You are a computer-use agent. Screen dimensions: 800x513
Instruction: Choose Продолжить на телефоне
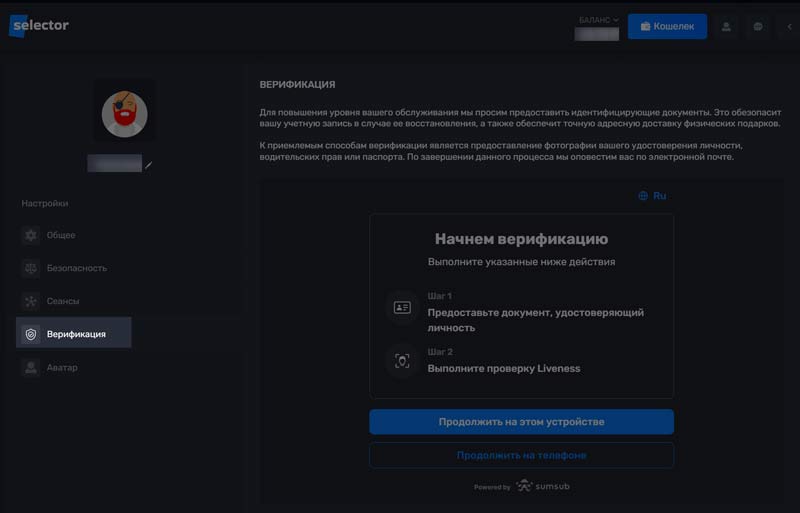[521, 455]
